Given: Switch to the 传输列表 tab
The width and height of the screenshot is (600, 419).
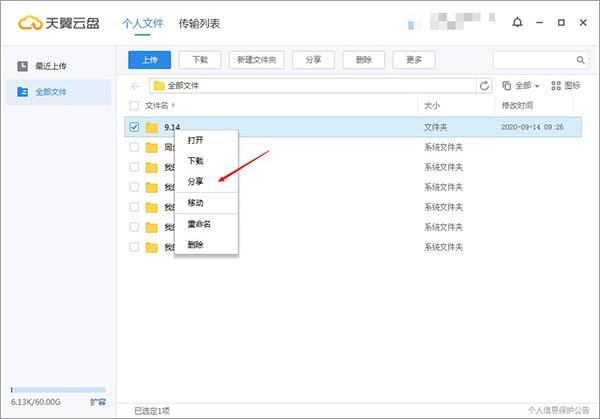Looking at the screenshot, I should [199, 24].
